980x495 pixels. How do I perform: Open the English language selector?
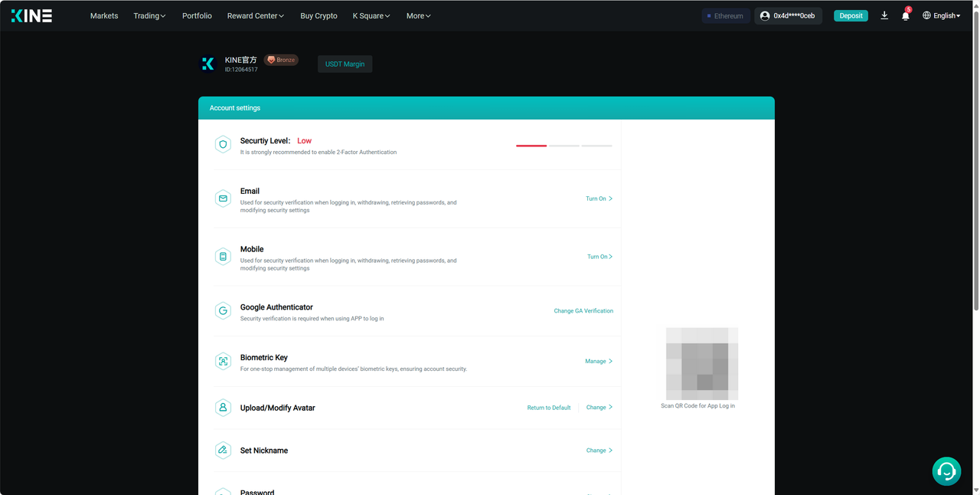[941, 16]
